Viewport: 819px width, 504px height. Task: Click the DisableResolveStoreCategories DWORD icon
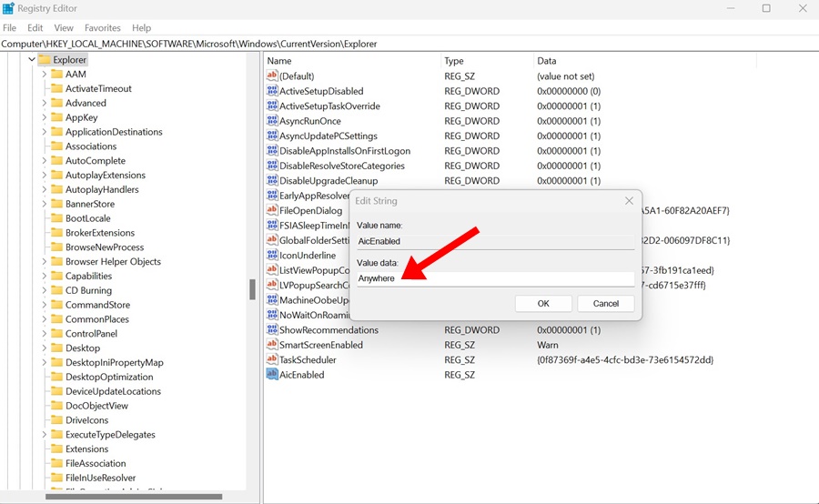pos(272,166)
